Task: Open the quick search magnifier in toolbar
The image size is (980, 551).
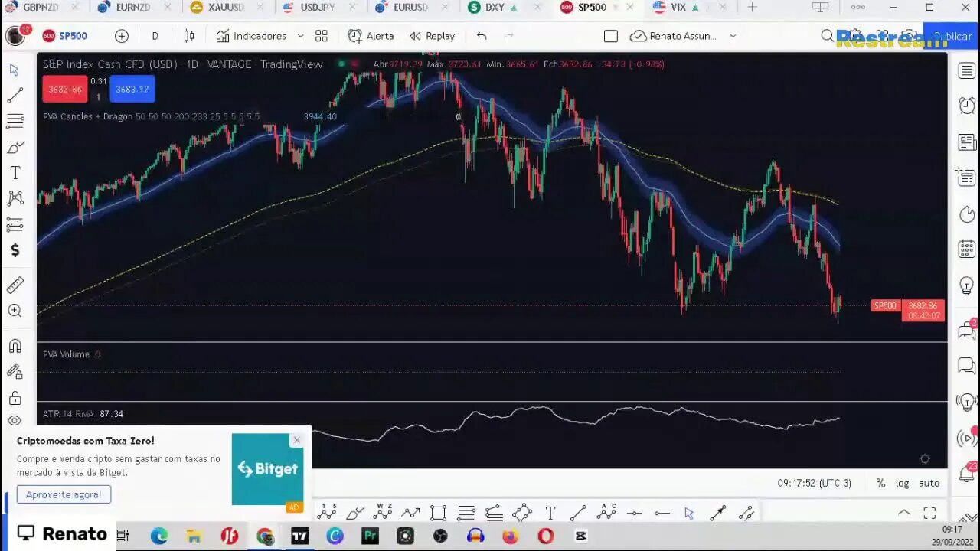Action: [x=827, y=36]
